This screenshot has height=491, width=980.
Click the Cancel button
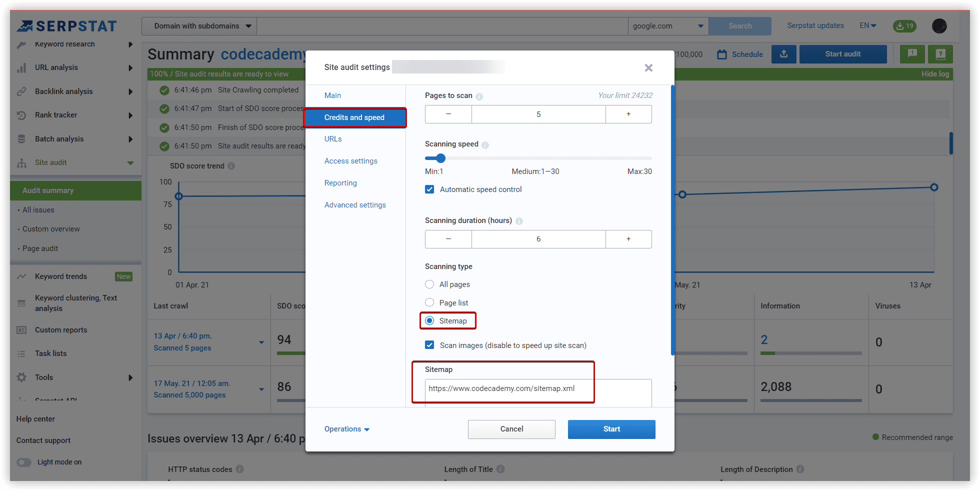pos(511,429)
